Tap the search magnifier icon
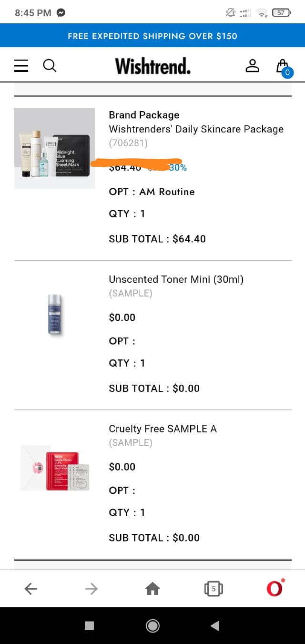 [50, 65]
